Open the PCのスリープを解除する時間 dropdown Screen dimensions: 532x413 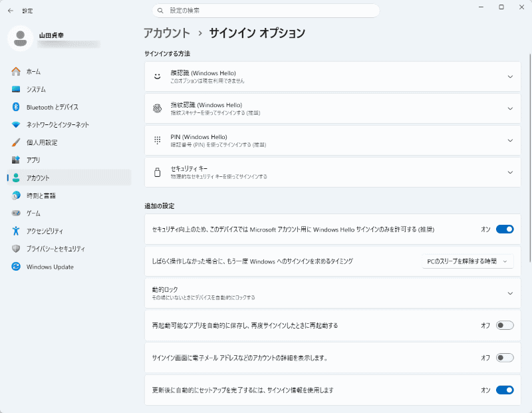pyautogui.click(x=467, y=261)
